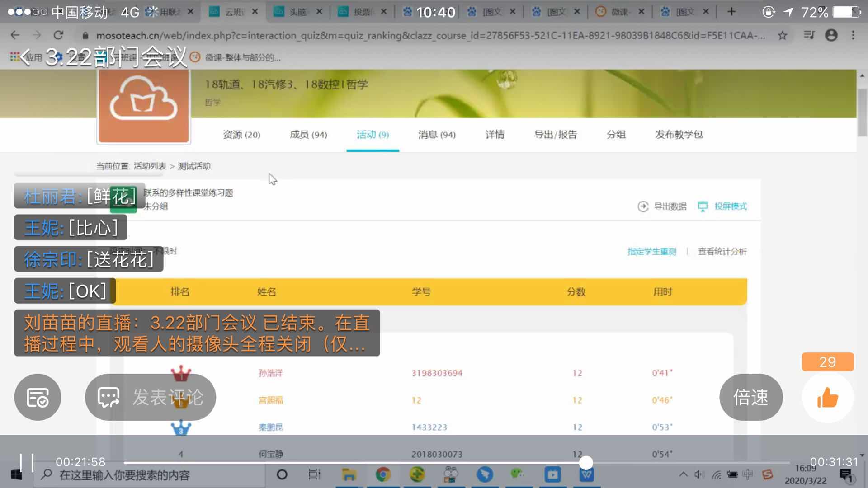
Task: Open WeChat from the taskbar
Action: coord(518,474)
